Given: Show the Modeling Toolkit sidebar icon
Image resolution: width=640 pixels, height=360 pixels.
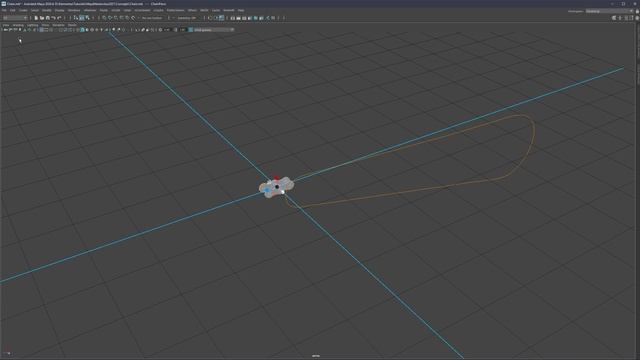Looking at the screenshot, I should tap(614, 18).
